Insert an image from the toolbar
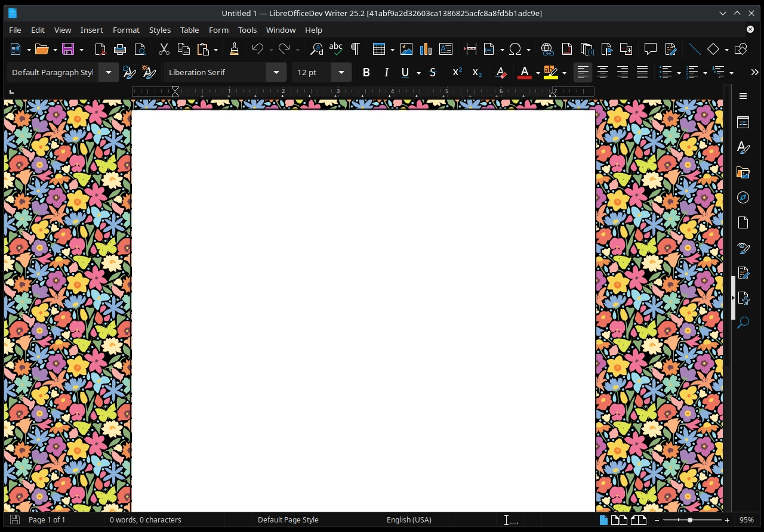 click(x=406, y=49)
